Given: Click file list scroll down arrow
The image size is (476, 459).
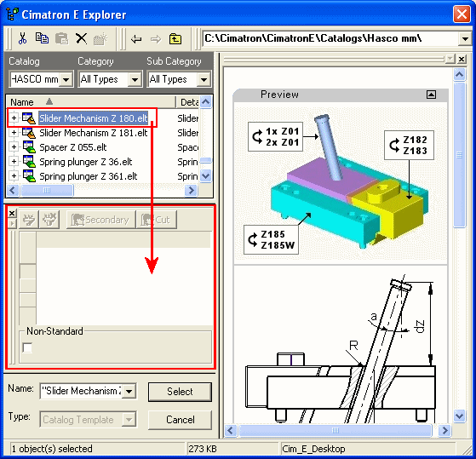Looking at the screenshot, I should (x=206, y=175).
